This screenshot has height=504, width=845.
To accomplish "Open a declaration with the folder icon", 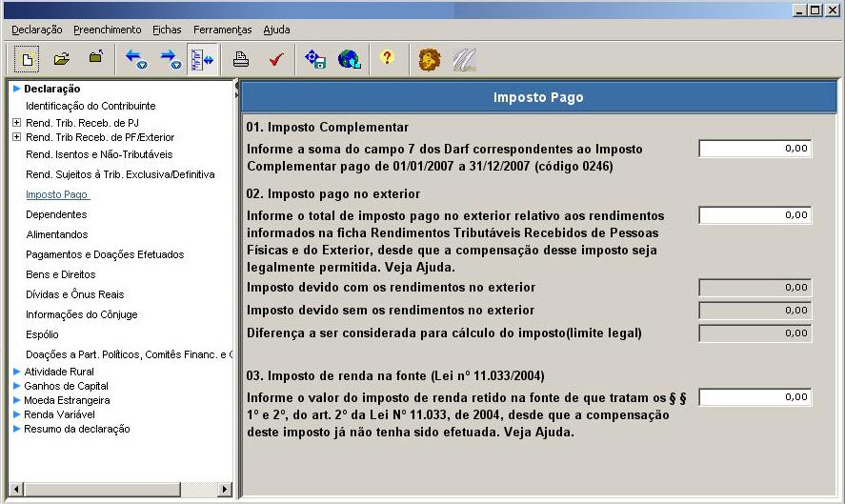I will point(62,59).
